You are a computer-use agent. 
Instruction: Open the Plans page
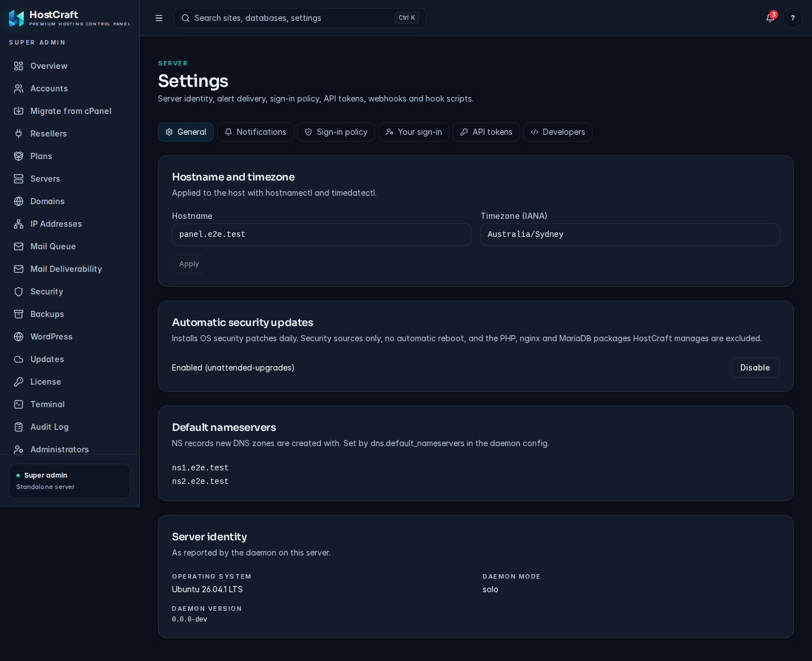(70, 156)
